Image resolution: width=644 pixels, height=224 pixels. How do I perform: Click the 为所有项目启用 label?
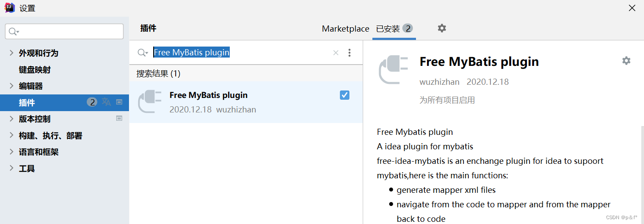(x=447, y=100)
